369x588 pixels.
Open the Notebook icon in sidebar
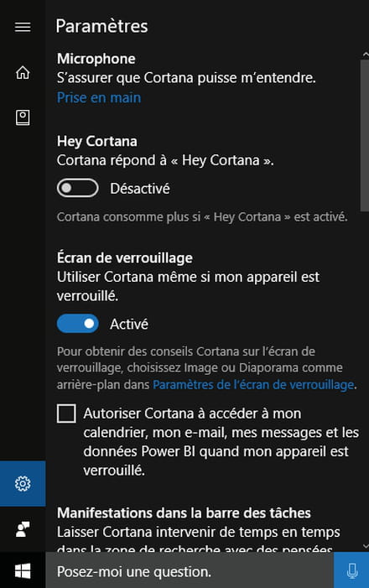coord(23,117)
